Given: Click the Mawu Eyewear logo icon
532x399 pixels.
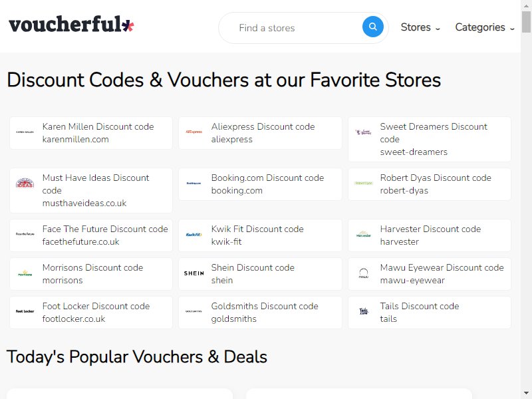Looking at the screenshot, I should pyautogui.click(x=363, y=273).
